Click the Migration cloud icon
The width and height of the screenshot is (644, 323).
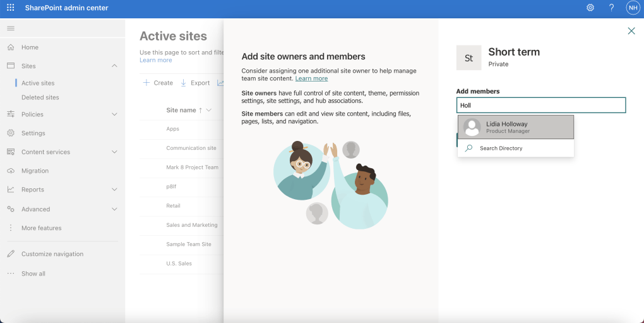point(11,171)
